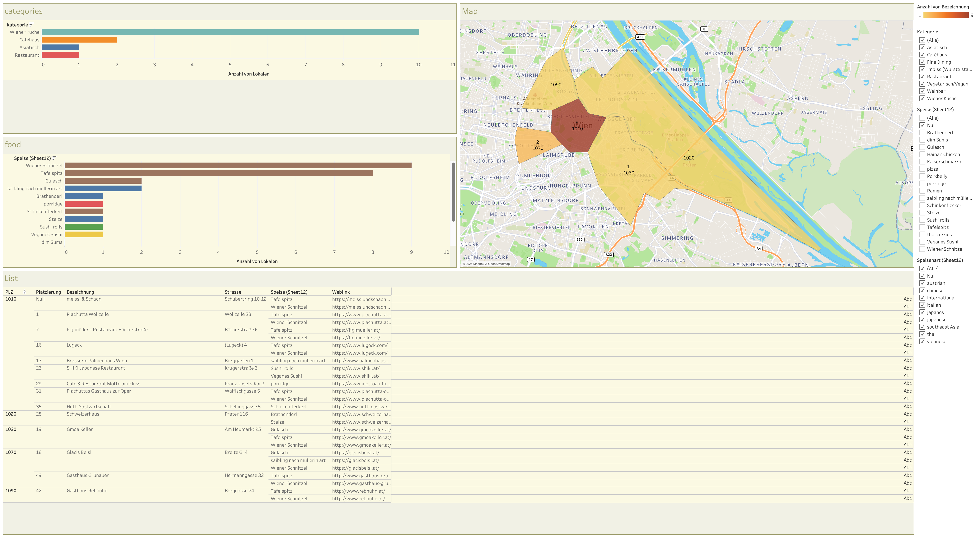Screen dimensions: 980x539
Task: Toggle the viennese Speisenart checkbox
Action: tap(922, 341)
